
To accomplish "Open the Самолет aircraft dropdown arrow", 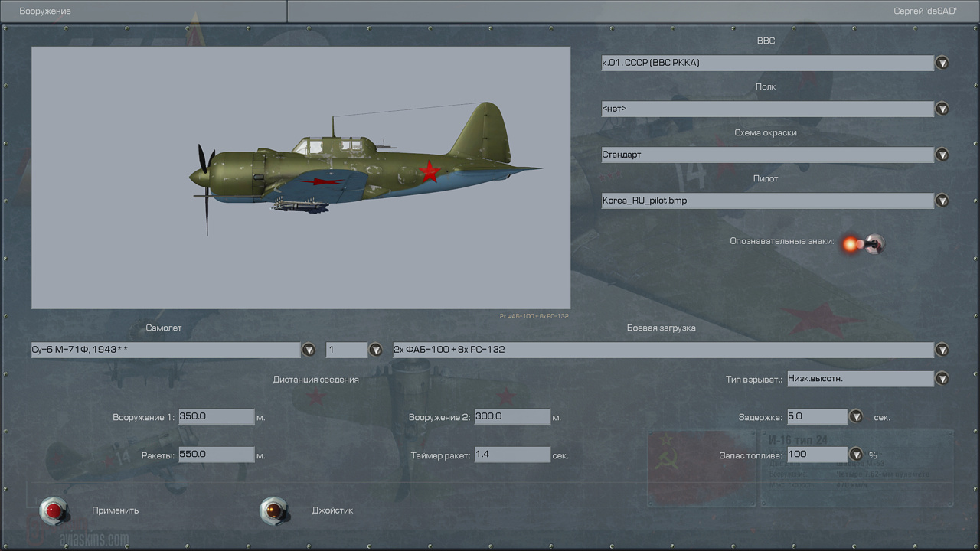I will click(x=309, y=350).
